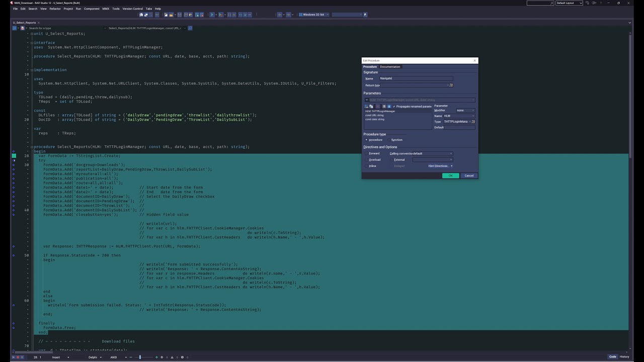Click OK in the Edit Procedure dialog
The height and width of the screenshot is (362, 644).
point(450,175)
